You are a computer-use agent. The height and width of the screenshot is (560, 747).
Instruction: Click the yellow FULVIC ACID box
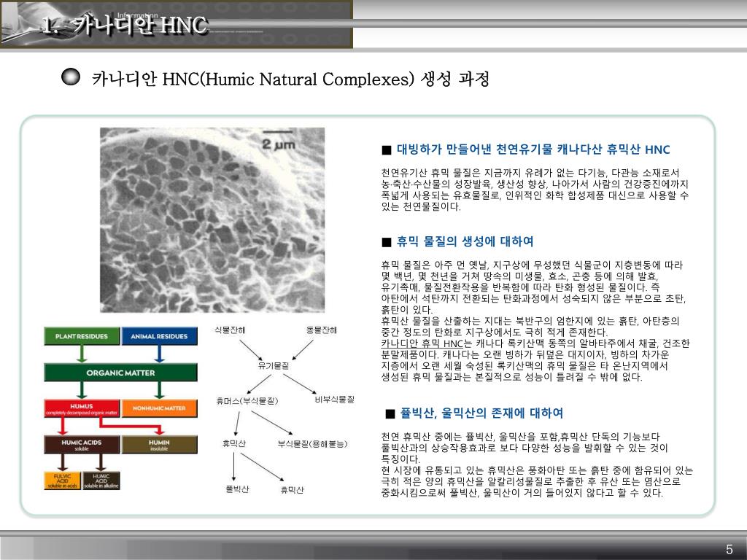point(63,481)
